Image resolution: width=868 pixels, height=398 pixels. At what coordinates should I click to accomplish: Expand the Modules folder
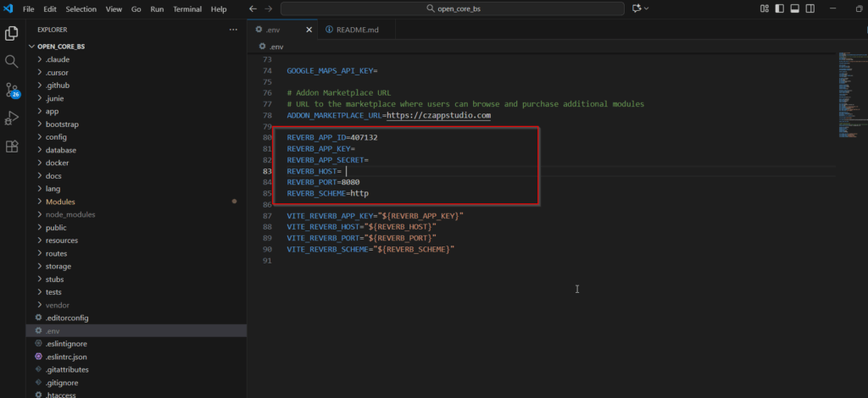click(60, 202)
